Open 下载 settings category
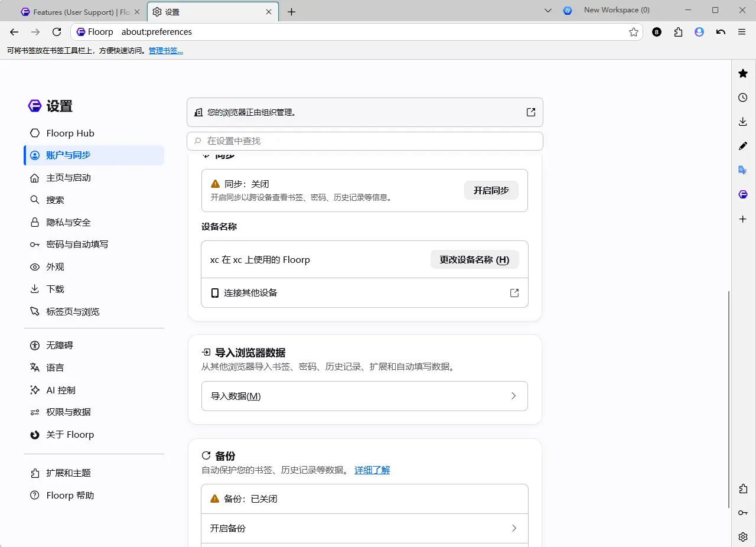This screenshot has width=756, height=547. [94, 289]
